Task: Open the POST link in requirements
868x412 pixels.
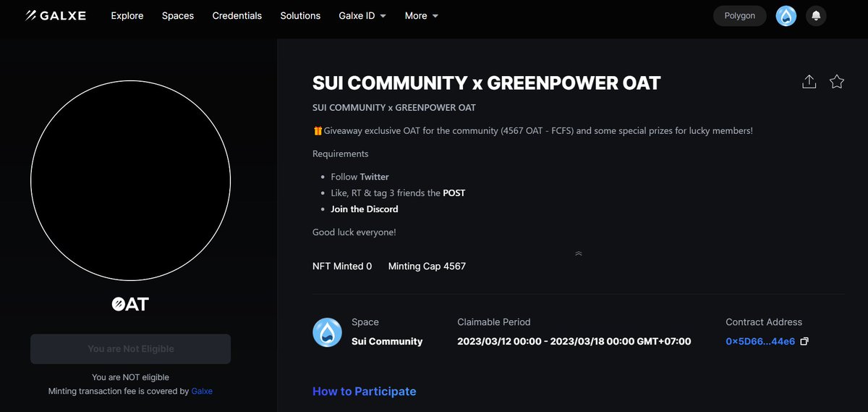Action: (454, 193)
